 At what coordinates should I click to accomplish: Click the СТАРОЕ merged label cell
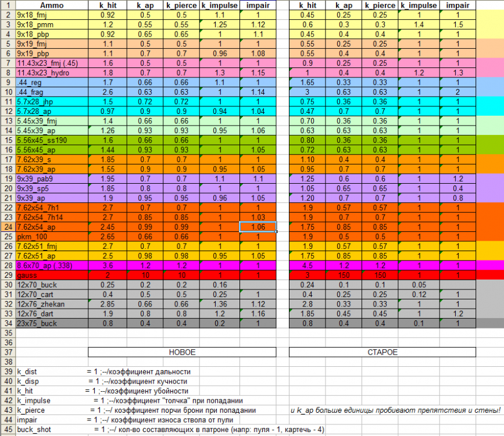383,352
